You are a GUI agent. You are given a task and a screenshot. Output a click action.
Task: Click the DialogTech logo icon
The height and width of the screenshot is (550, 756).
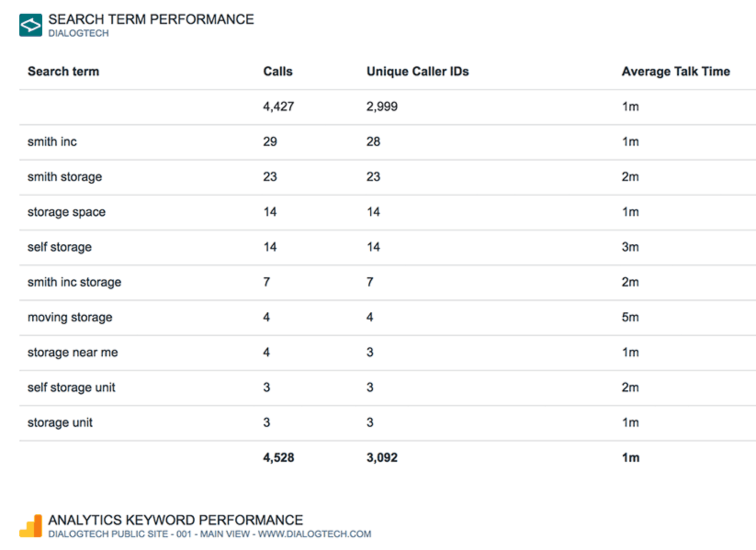click(31, 25)
